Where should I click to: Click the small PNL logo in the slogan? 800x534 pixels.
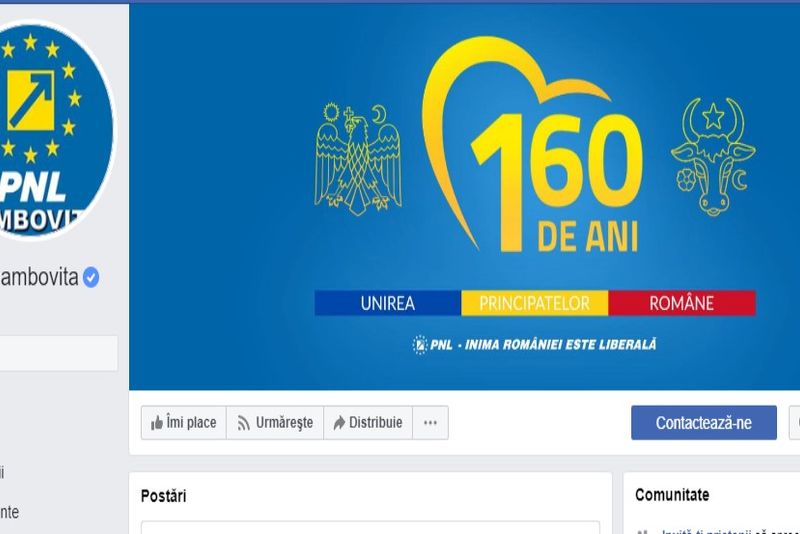[x=419, y=345]
